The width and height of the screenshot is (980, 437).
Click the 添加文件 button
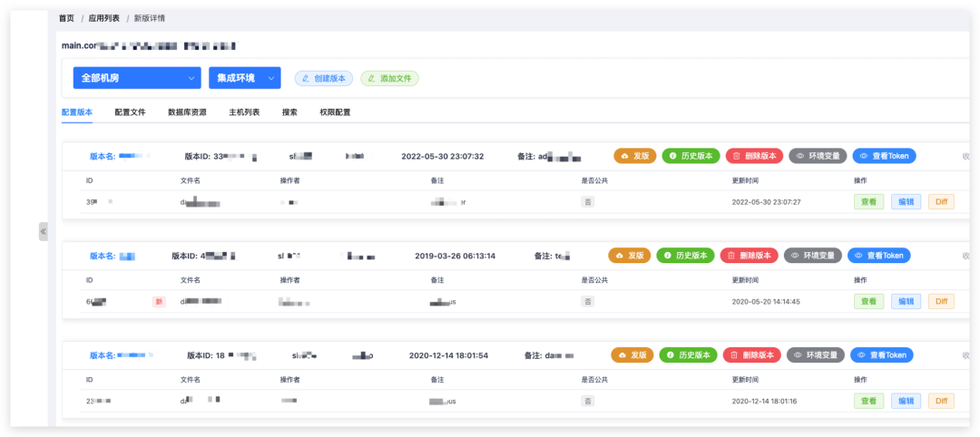click(389, 78)
